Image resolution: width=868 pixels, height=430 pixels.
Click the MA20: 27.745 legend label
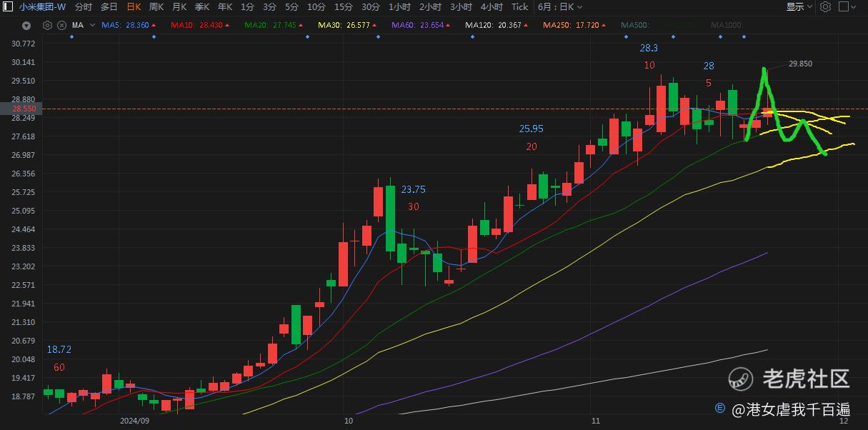[x=270, y=25]
